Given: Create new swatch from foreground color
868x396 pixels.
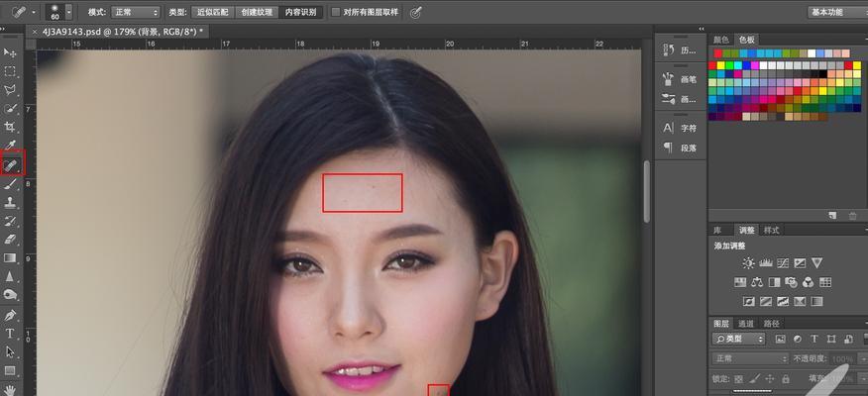Looking at the screenshot, I should pos(832,215).
